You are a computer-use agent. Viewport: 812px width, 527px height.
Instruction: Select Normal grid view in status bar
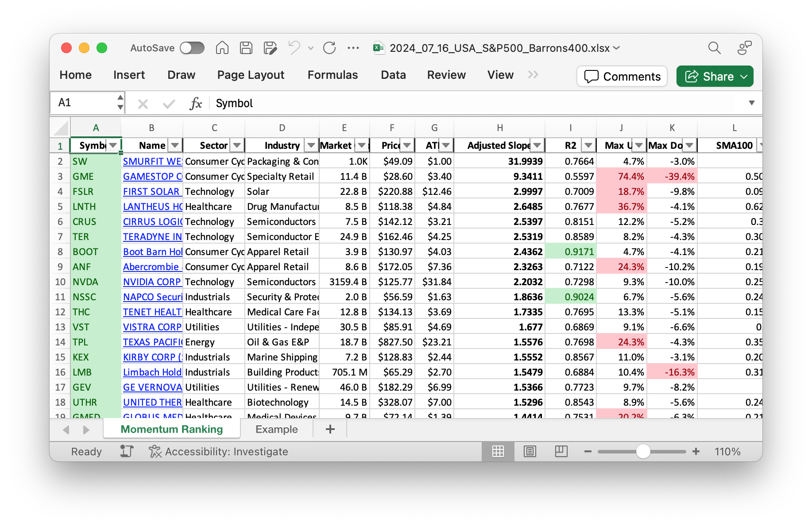(x=498, y=451)
